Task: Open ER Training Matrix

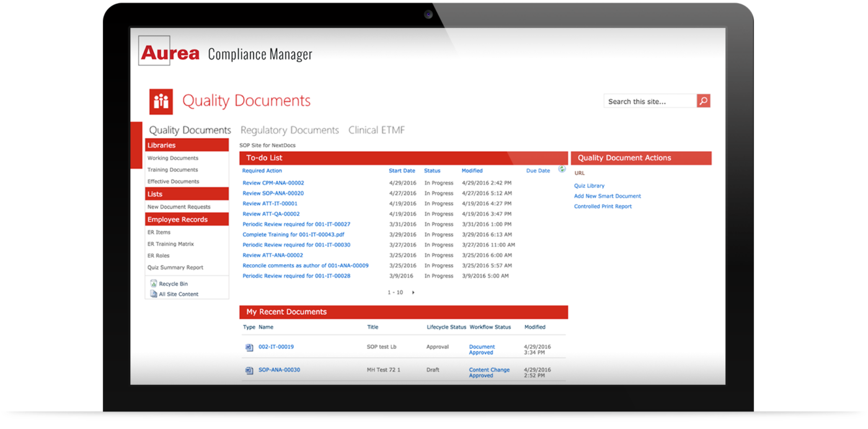Action: pos(170,244)
